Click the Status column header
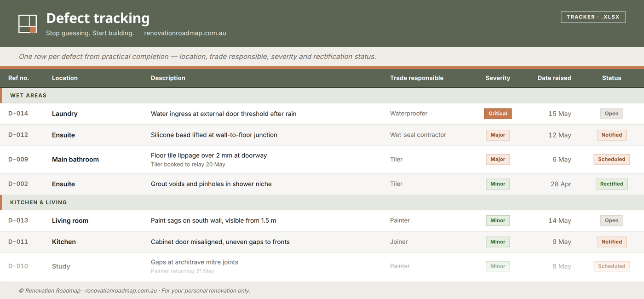The height and width of the screenshot is (299, 644). pos(611,78)
